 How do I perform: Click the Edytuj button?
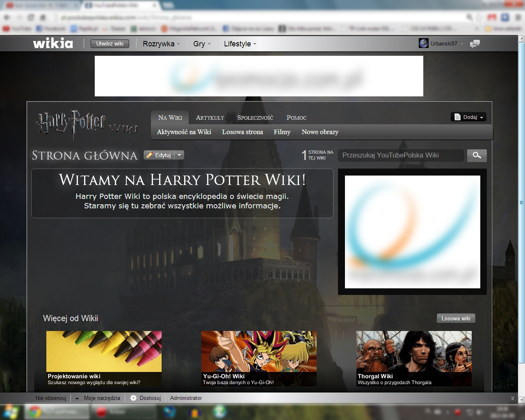point(159,155)
